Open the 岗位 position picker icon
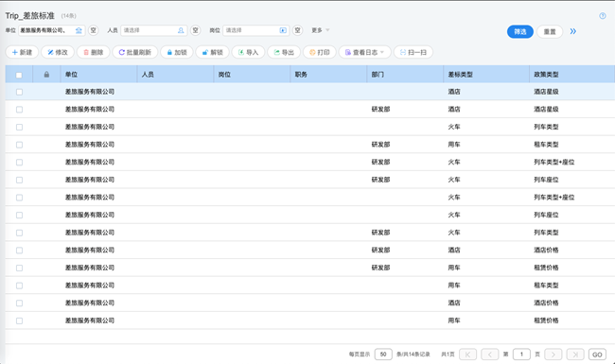The width and height of the screenshot is (615, 364). [x=283, y=30]
